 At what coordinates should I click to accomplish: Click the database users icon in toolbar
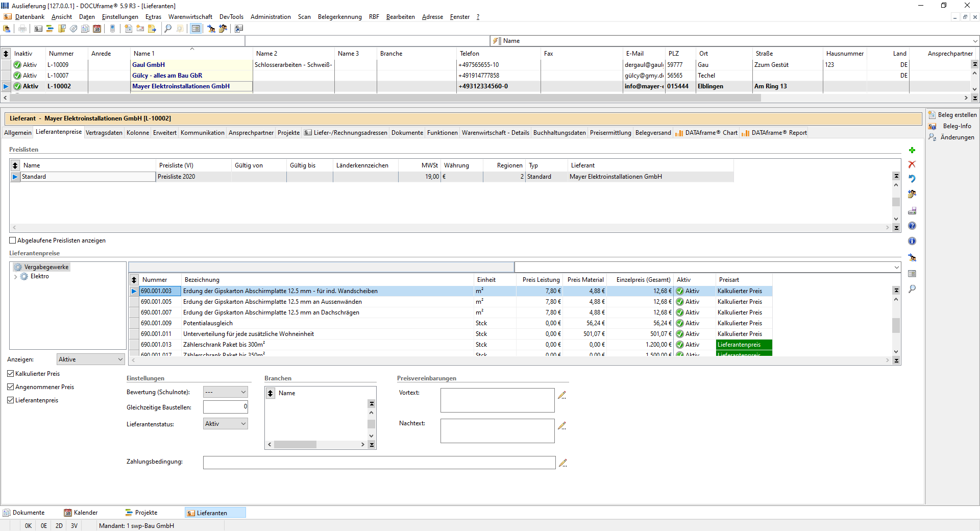(7, 29)
